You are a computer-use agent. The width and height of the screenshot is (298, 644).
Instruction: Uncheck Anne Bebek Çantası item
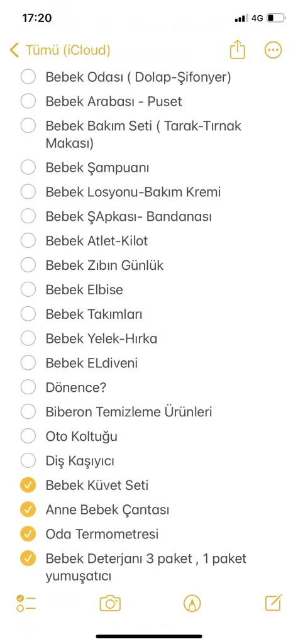(x=28, y=509)
